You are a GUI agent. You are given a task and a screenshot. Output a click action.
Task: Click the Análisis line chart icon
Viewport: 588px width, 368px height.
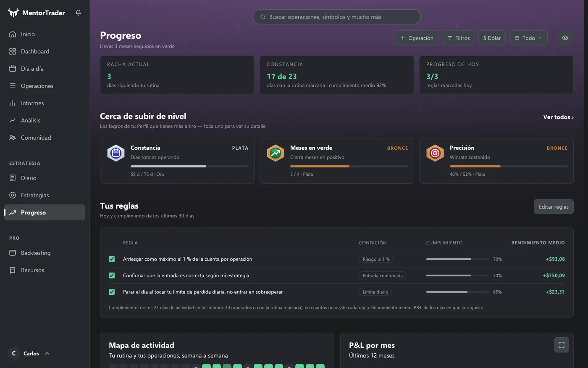tap(13, 120)
